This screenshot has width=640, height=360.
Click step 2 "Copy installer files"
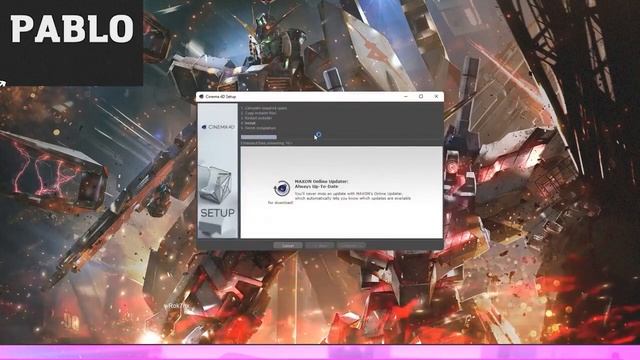click(x=258, y=113)
